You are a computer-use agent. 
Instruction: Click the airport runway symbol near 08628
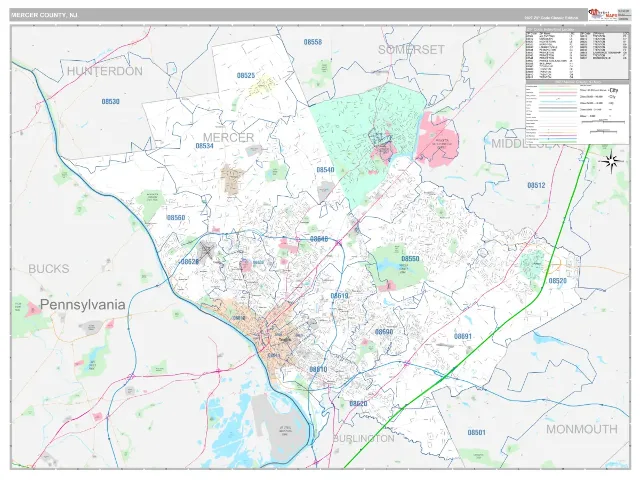207,250
